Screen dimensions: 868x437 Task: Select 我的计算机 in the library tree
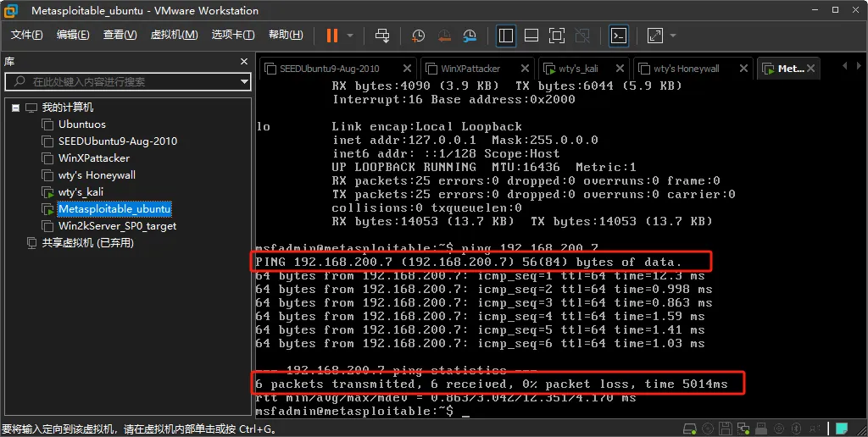pyautogui.click(x=68, y=108)
